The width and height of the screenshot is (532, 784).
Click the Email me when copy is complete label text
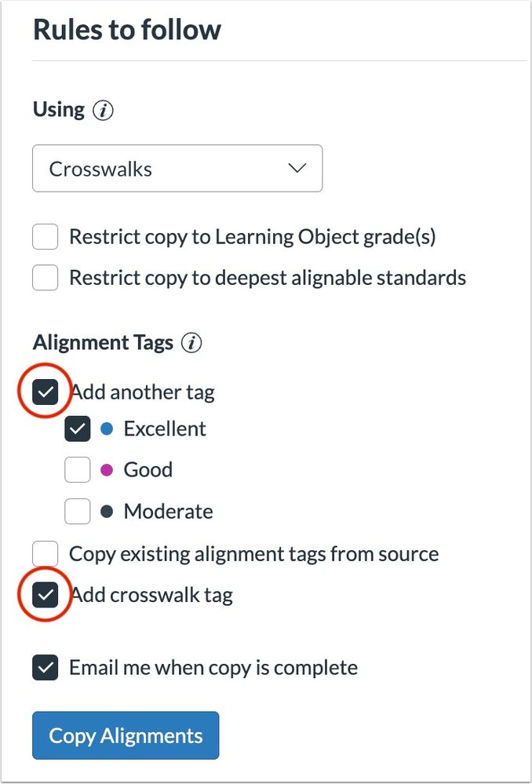coord(213,668)
